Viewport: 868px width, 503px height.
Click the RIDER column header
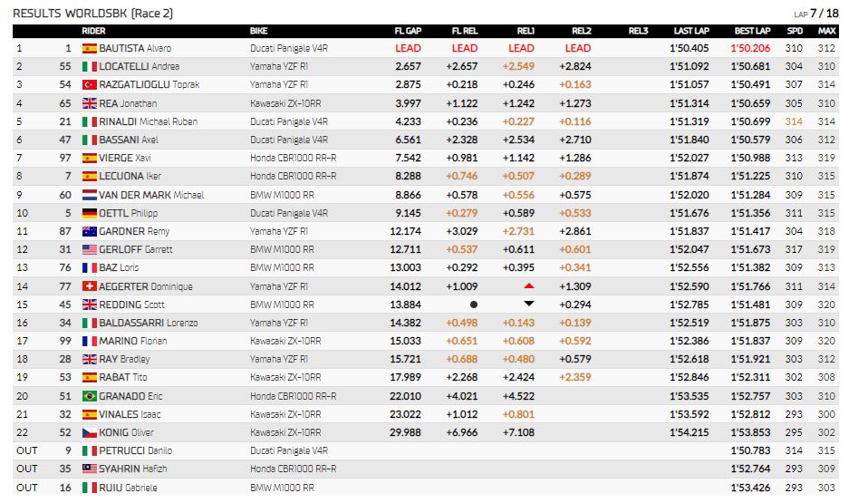(93, 31)
